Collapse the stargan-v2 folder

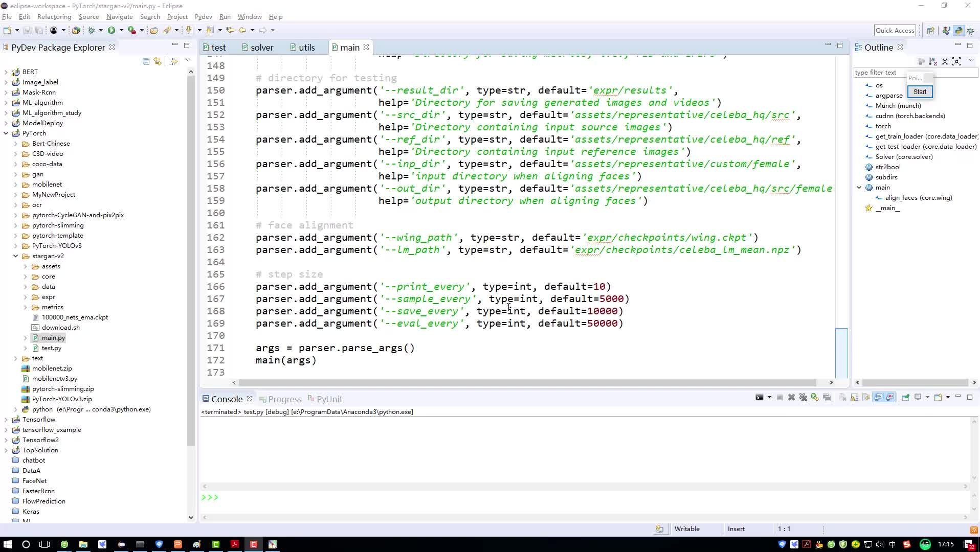pyautogui.click(x=16, y=256)
